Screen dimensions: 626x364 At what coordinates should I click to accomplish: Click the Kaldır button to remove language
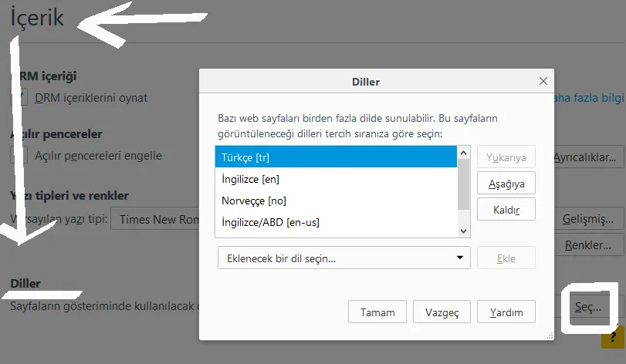pos(506,210)
